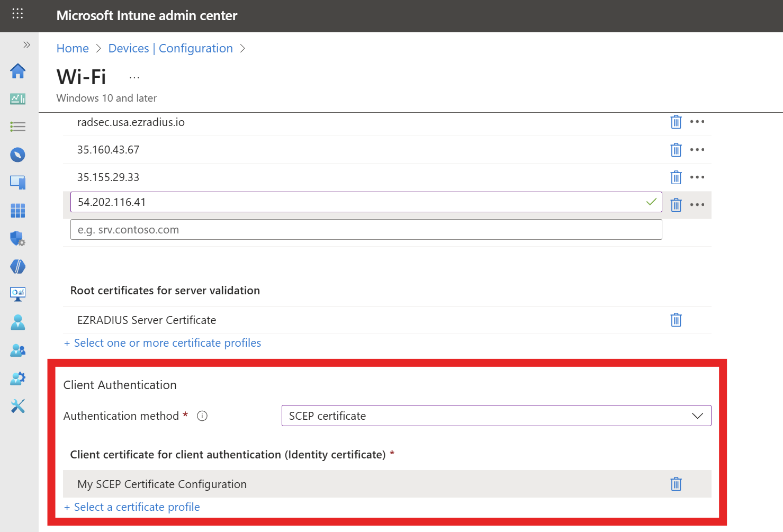783x532 pixels.
Task: Open the Authentication method SCEP certificate dropdown
Action: point(496,416)
